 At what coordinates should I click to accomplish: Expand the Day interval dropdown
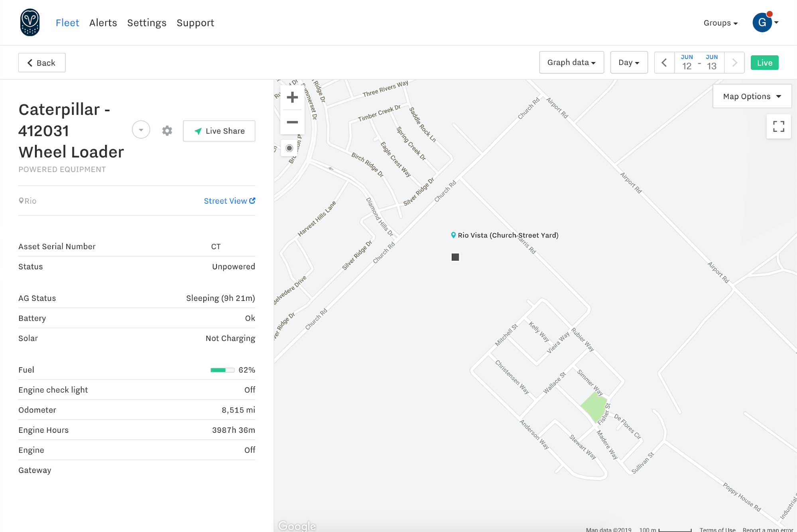tap(628, 62)
